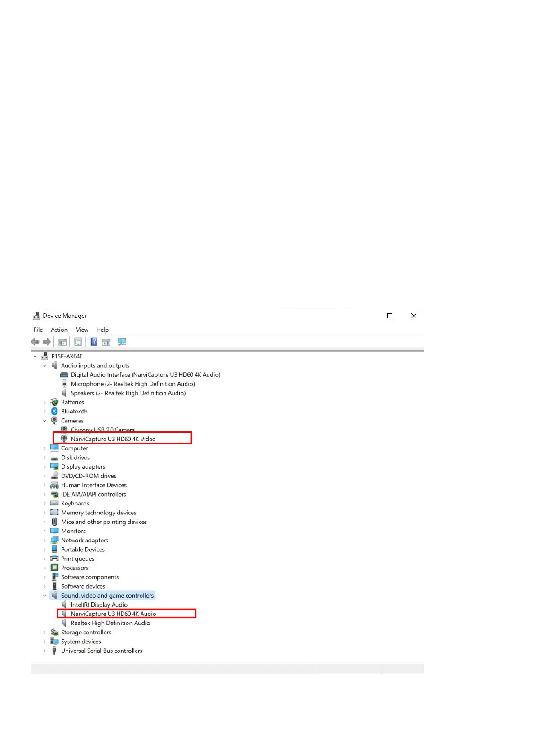Viewport: 535px width, 756px height.
Task: Select NarviCapture U3 HD60 4K Audio device
Action: [114, 614]
